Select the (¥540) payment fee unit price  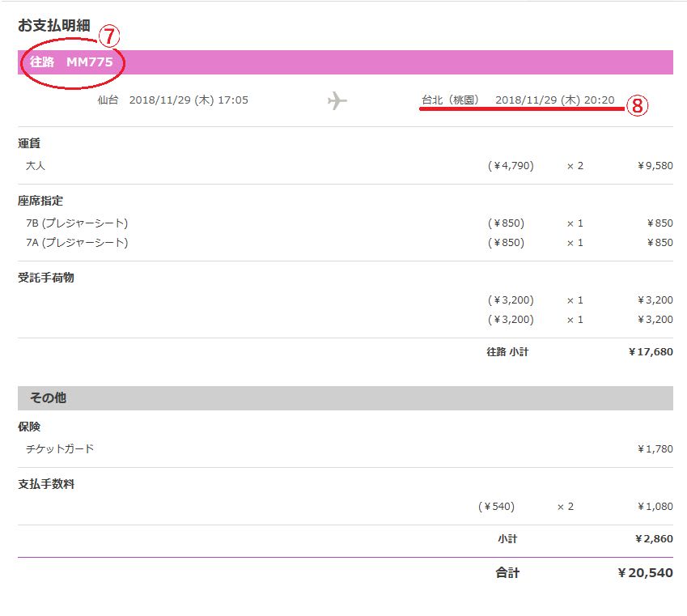coord(496,507)
